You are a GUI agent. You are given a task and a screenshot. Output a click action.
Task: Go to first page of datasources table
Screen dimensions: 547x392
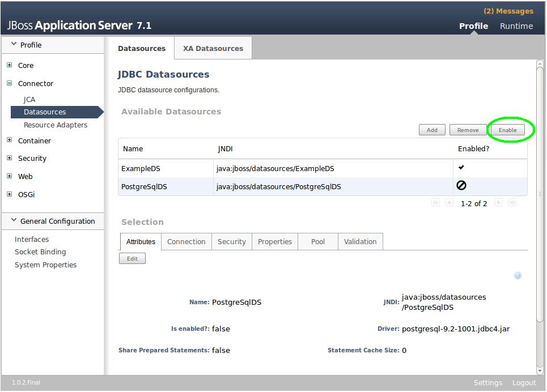[435, 203]
